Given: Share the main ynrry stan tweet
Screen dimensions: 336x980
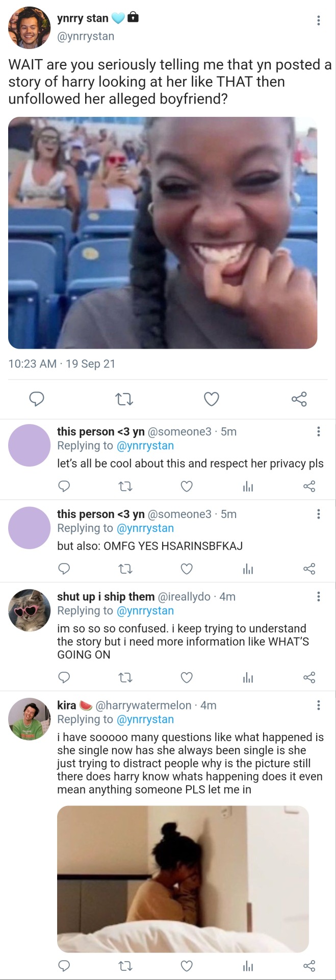Looking at the screenshot, I should 299,399.
